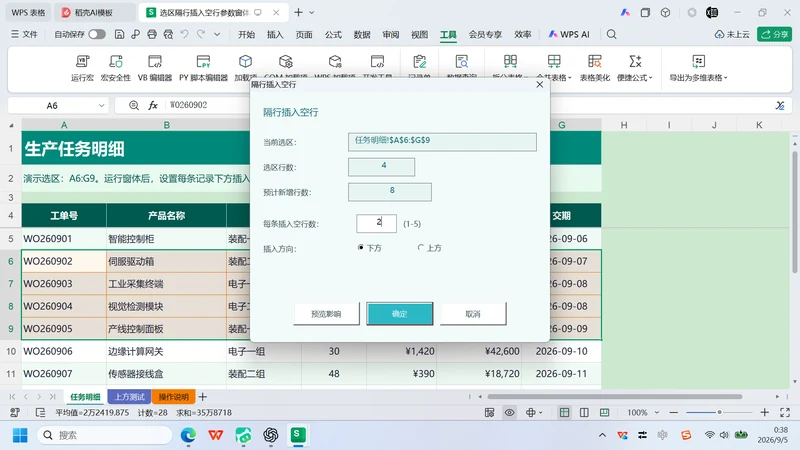800x450 pixels.
Task: Open the 数据 ribbon tab
Action: (x=362, y=34)
